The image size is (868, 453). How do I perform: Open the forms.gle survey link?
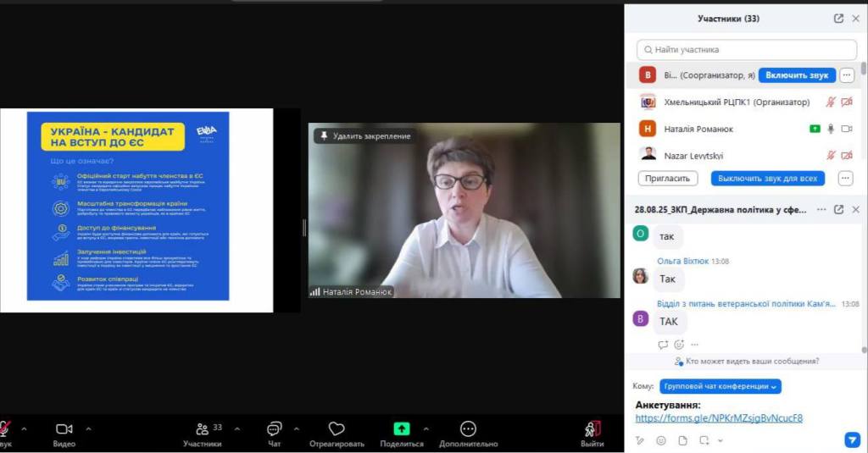click(x=719, y=417)
